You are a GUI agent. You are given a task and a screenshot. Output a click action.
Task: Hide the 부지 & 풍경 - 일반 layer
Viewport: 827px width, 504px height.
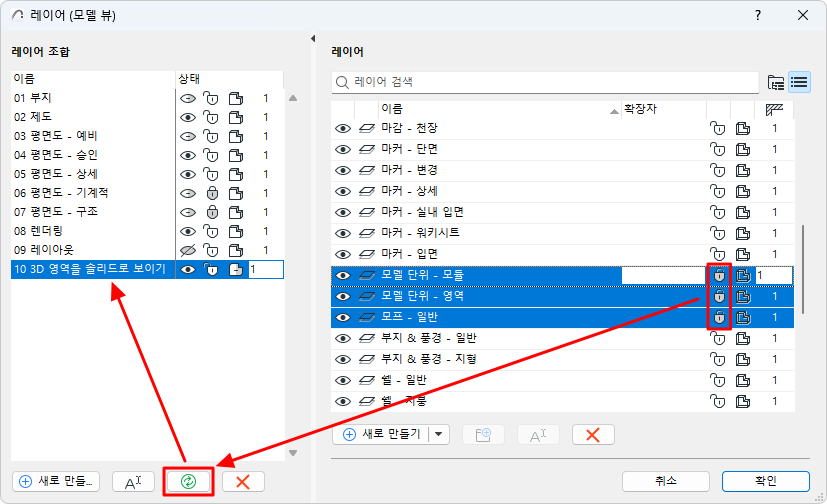tap(343, 338)
